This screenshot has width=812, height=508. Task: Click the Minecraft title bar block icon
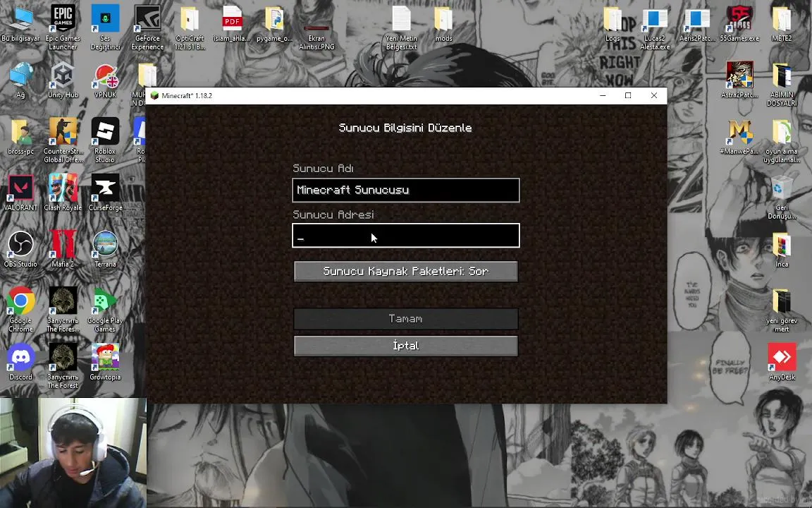154,95
